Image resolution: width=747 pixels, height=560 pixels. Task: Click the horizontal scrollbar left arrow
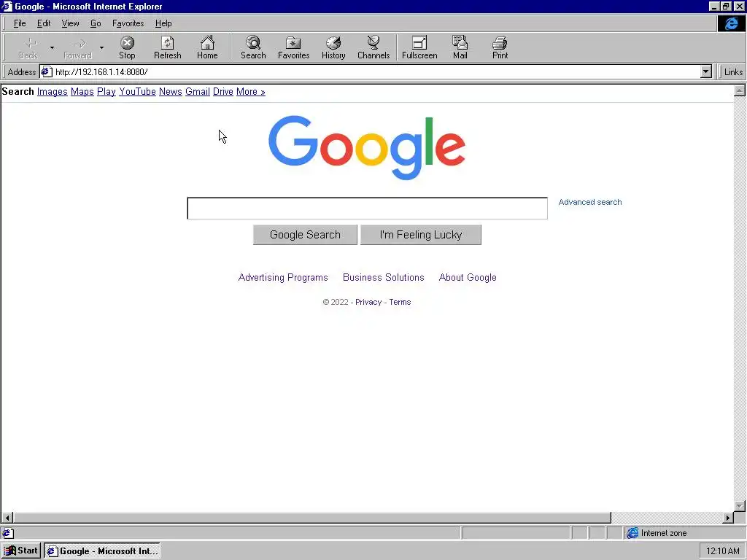pos(7,518)
